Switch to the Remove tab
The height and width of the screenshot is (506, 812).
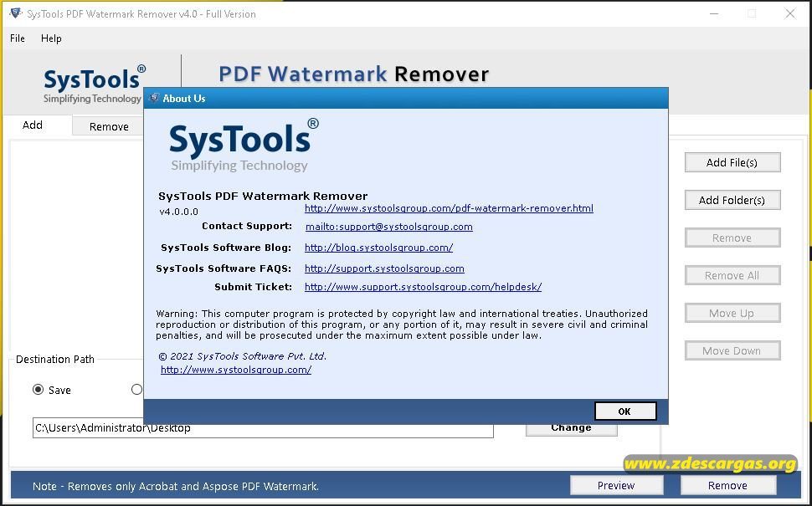(x=109, y=127)
